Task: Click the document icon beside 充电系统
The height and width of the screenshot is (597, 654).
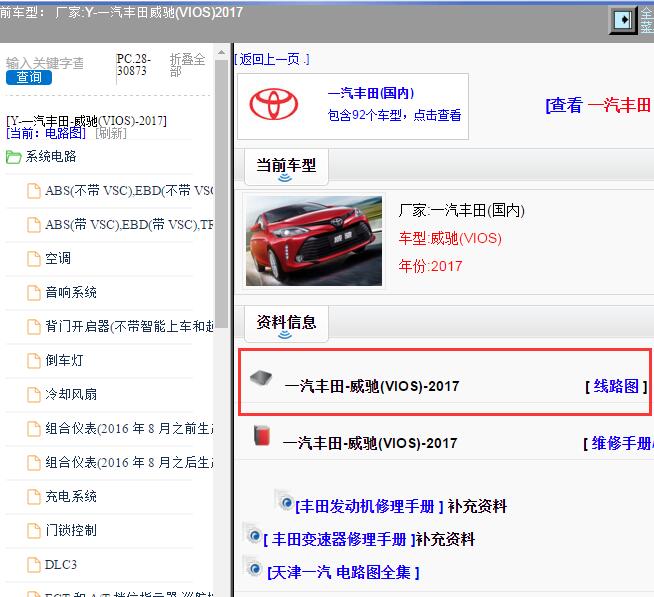Action: pyautogui.click(x=34, y=497)
